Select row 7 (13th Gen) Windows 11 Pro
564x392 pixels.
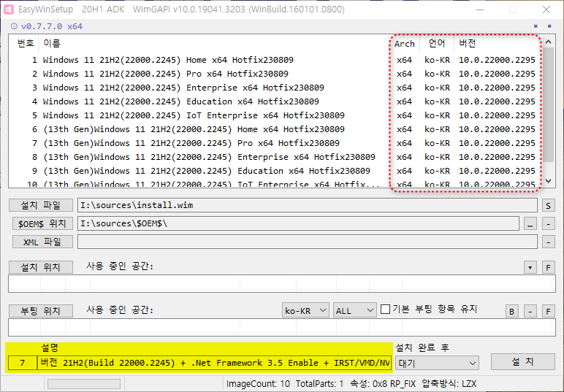click(275, 143)
